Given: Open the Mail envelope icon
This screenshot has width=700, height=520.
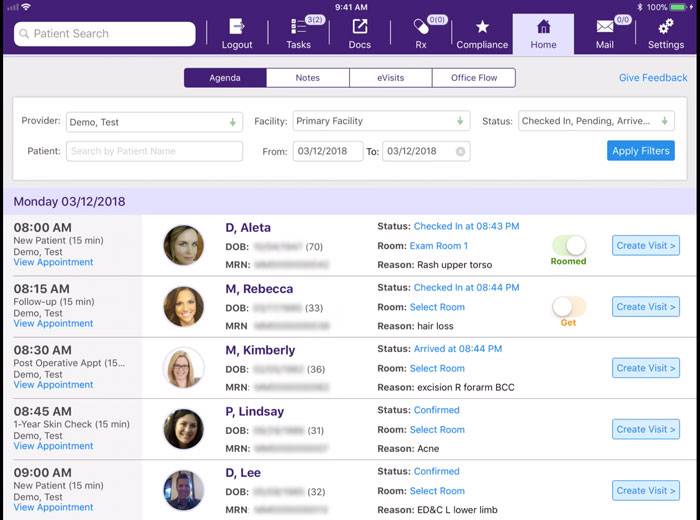Looking at the screenshot, I should click(x=604, y=27).
